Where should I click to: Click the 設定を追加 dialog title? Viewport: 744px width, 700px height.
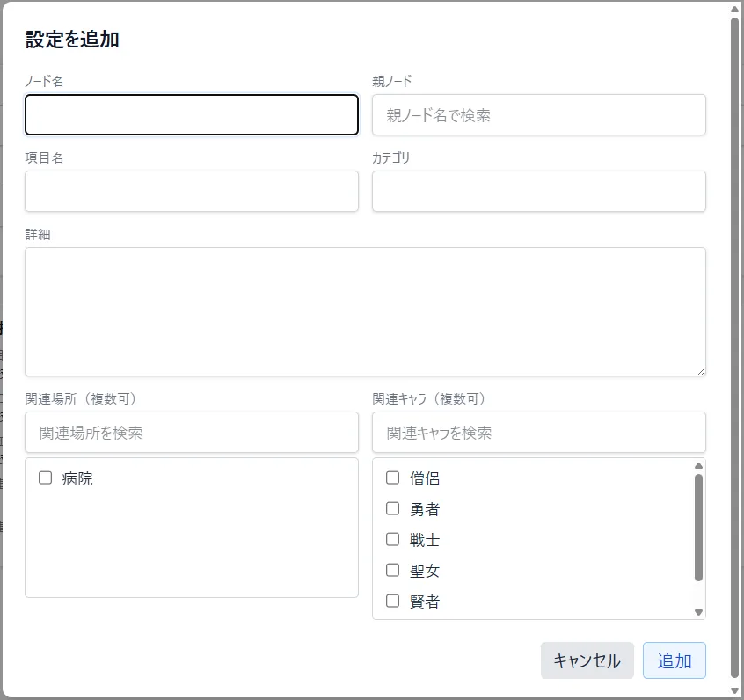[x=72, y=40]
